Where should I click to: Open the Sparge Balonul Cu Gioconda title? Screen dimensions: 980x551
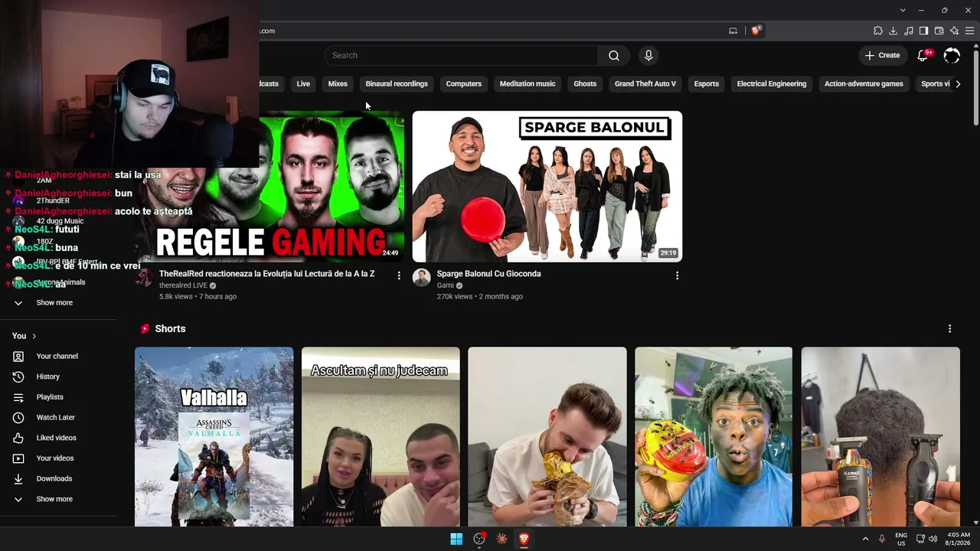click(489, 274)
